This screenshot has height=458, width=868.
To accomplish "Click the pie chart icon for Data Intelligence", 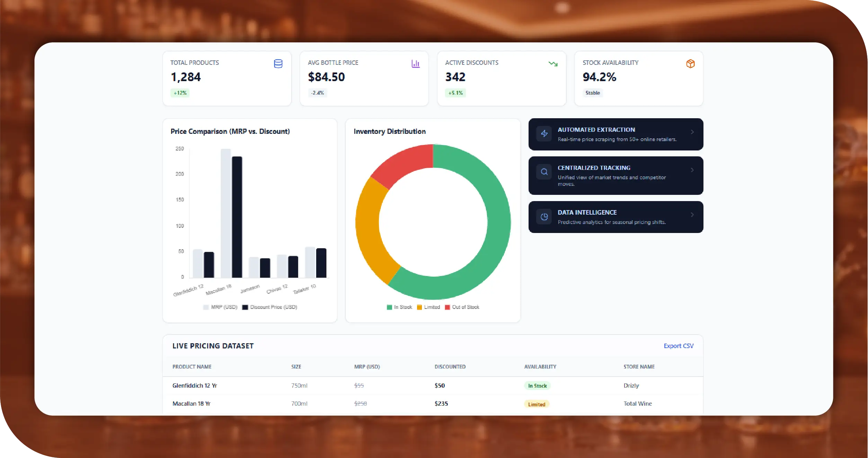I will click(x=544, y=217).
